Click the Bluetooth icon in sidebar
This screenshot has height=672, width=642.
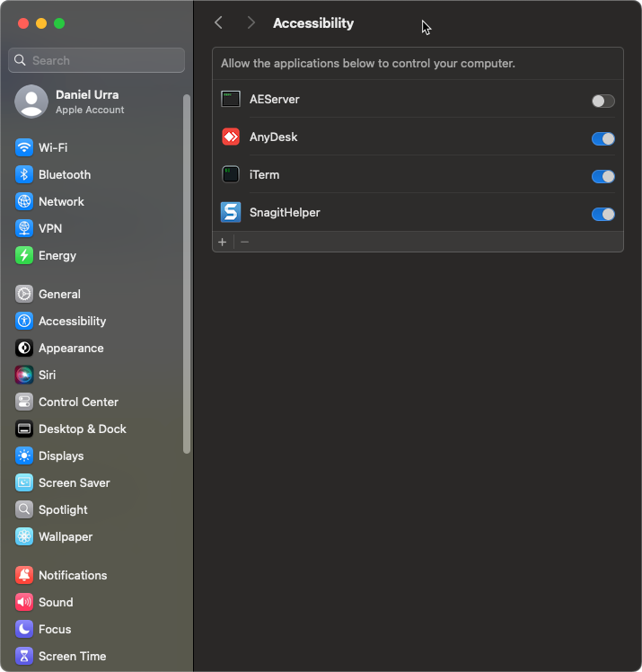click(24, 174)
